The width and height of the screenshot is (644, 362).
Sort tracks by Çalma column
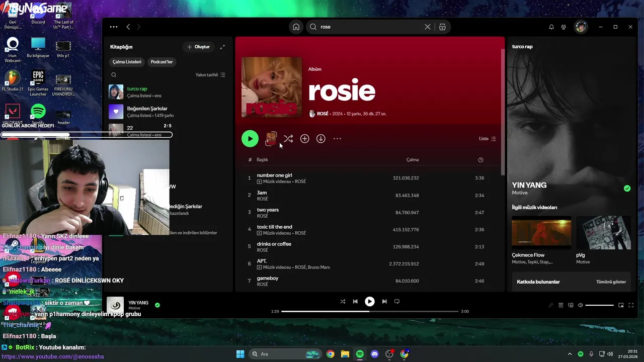click(413, 160)
